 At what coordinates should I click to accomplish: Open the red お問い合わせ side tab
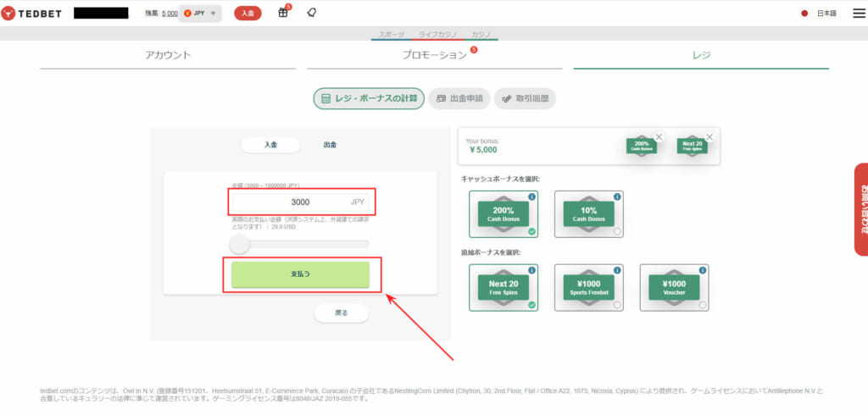click(x=861, y=209)
